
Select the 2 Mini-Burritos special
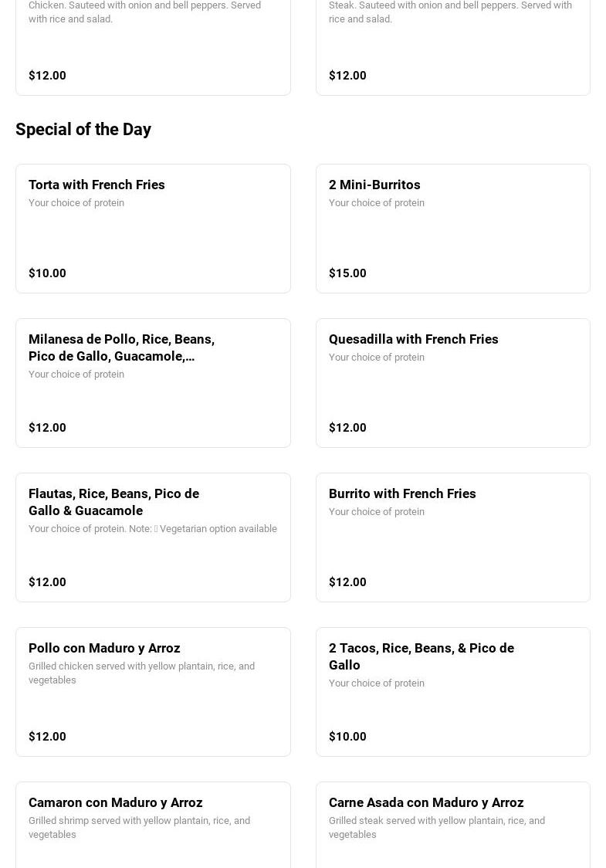(x=374, y=185)
